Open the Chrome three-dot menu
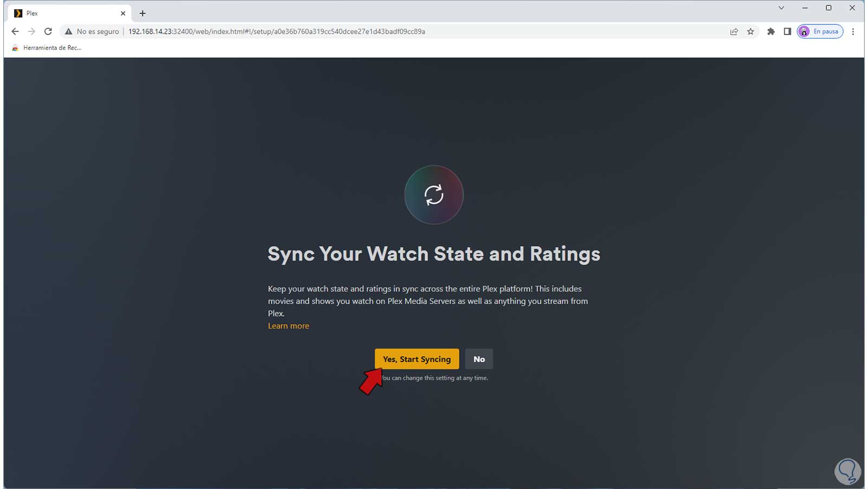Viewport: 868px width, 489px height. 853,31
